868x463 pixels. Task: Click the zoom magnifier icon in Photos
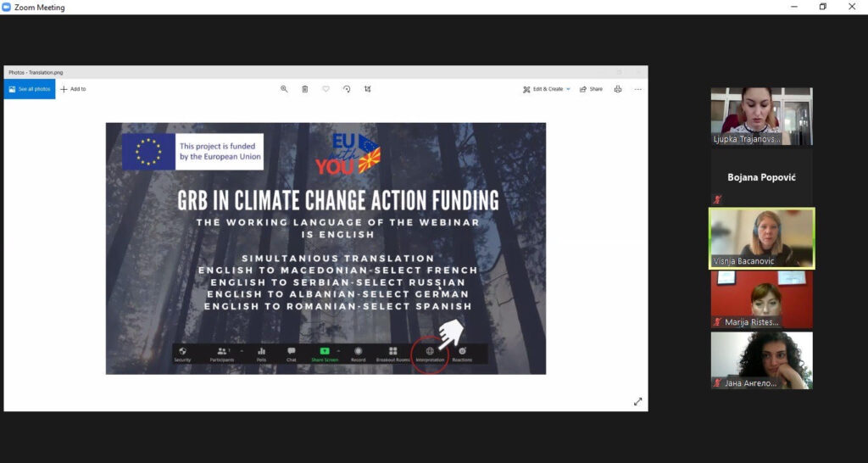pos(284,89)
